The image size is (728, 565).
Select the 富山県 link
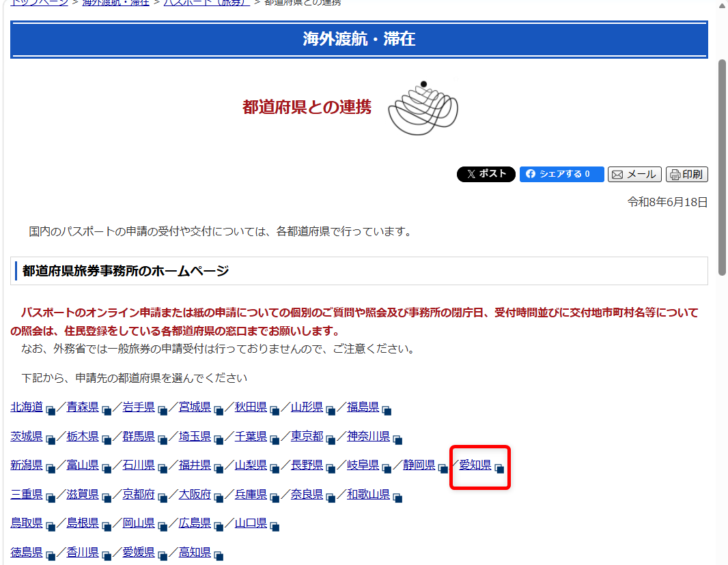[x=83, y=465]
